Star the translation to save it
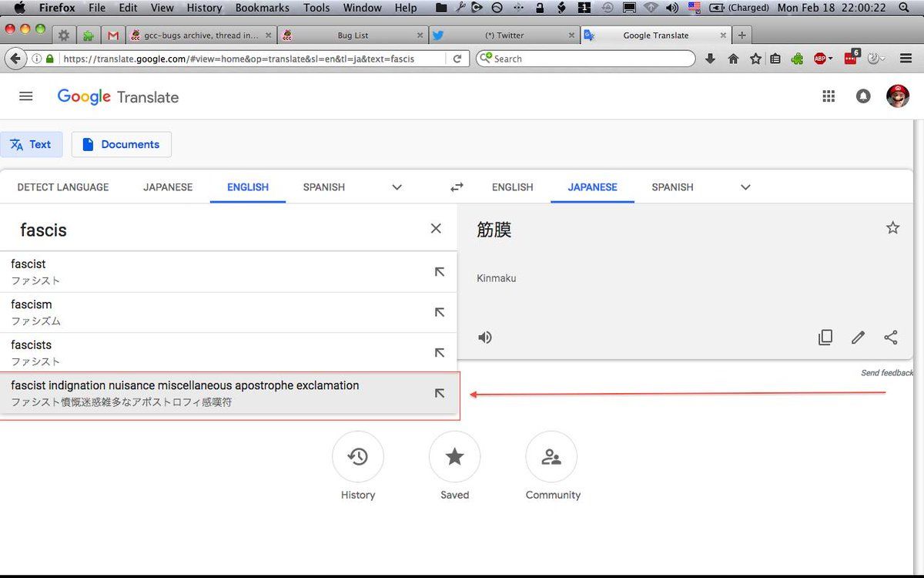924x578 pixels. pos(892,227)
